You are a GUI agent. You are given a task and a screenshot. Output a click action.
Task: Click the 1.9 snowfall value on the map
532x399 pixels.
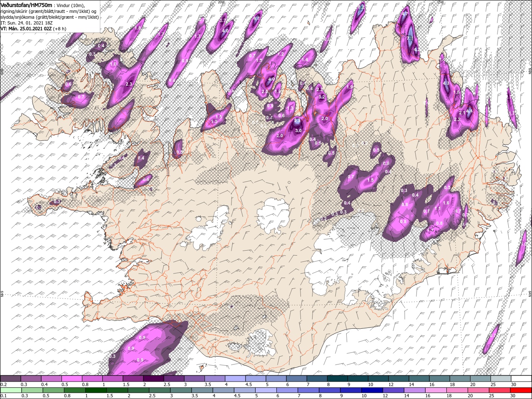coord(350,87)
